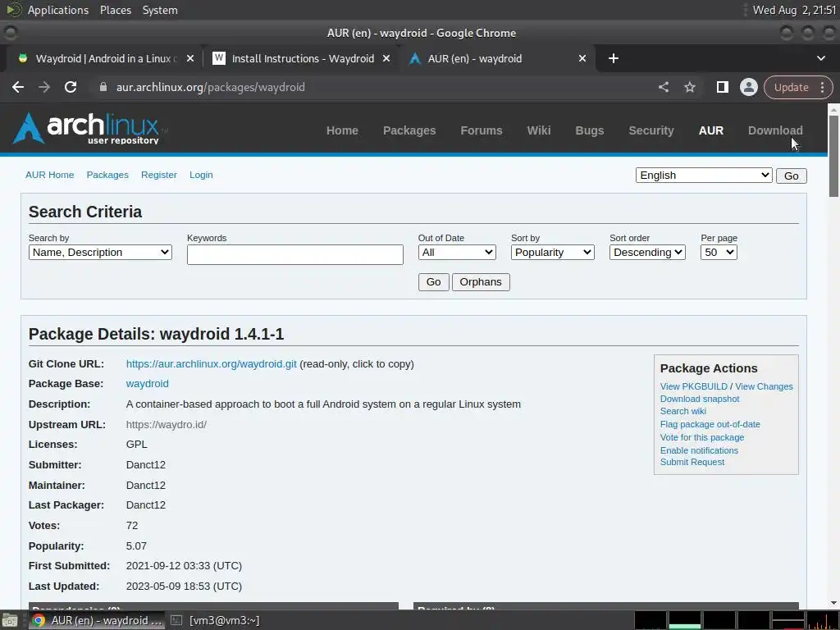Open the Packages sub-navigation link
Image resolution: width=840 pixels, height=630 pixels.
pyautogui.click(x=107, y=175)
